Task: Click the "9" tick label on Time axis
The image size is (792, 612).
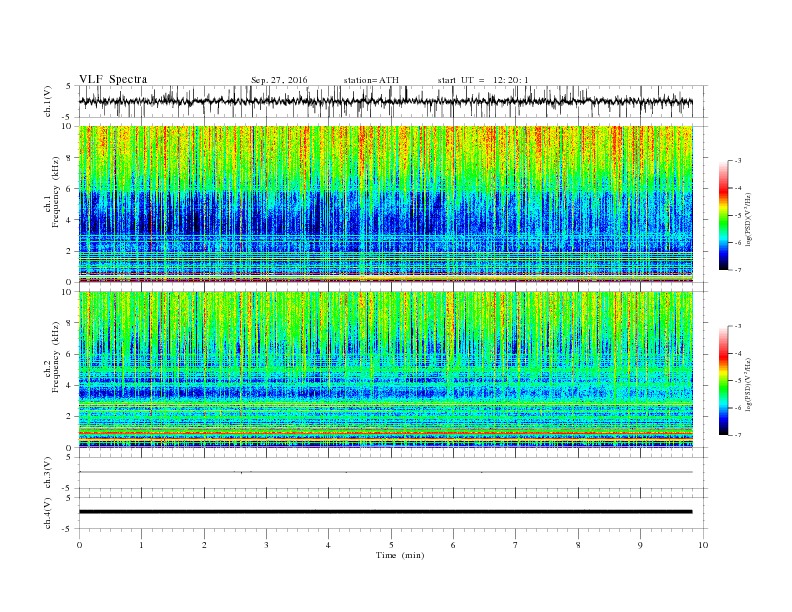Action: 640,545
